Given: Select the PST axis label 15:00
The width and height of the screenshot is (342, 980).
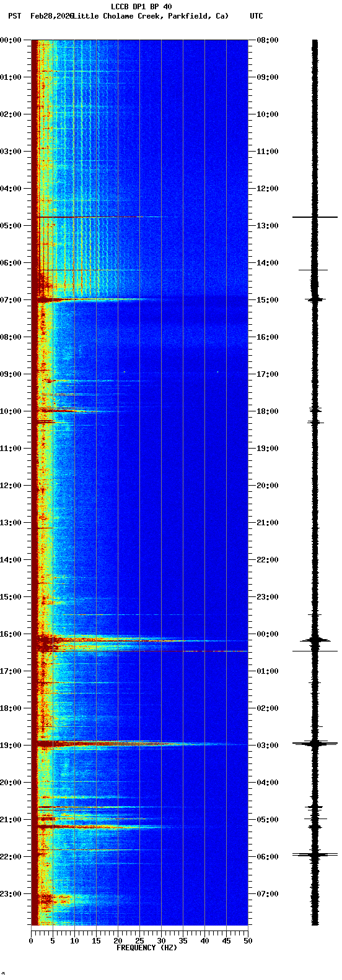Looking at the screenshot, I should click(10, 597).
